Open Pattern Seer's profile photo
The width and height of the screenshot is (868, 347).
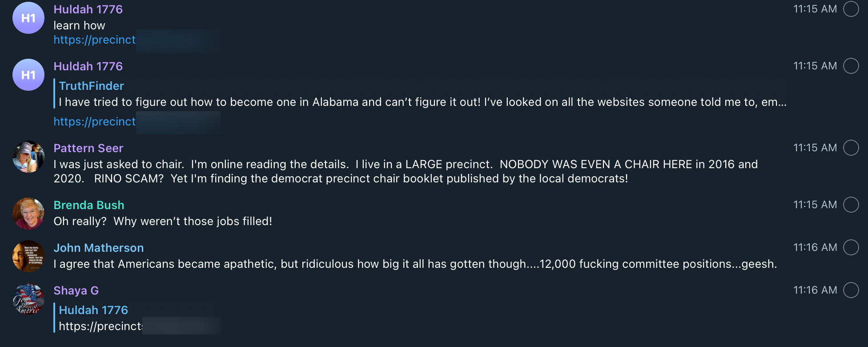click(x=28, y=157)
